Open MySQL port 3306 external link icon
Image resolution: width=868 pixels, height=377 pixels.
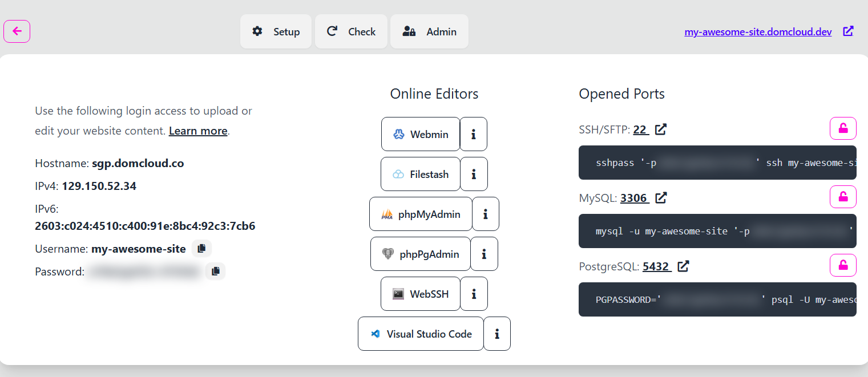660,198
